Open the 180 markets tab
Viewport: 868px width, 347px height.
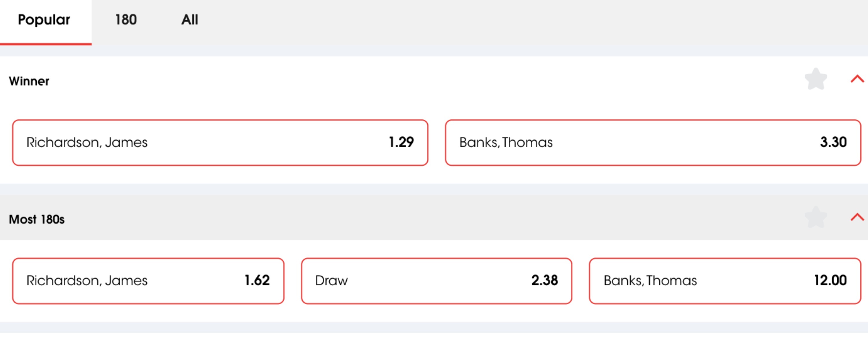point(126,20)
